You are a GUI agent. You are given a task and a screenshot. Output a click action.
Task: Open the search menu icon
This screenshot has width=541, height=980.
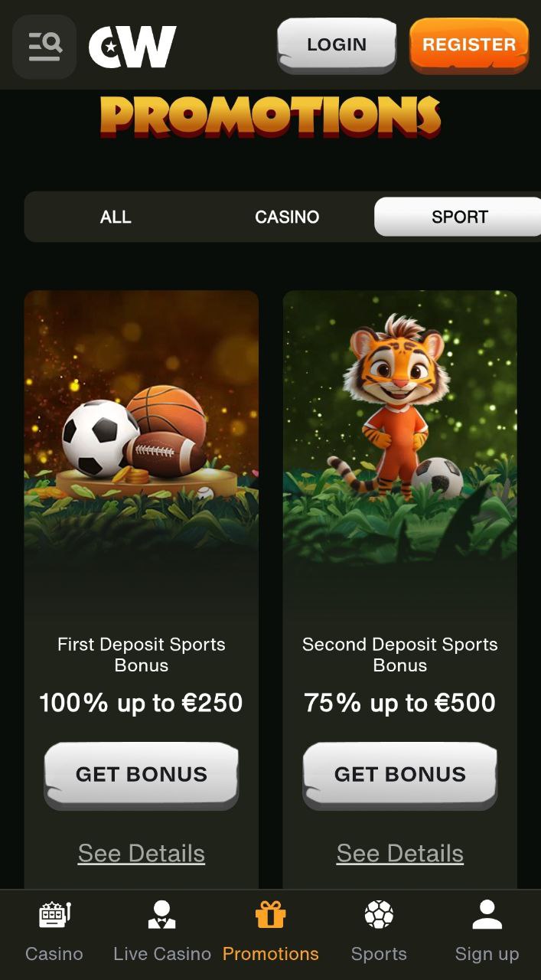pos(44,46)
